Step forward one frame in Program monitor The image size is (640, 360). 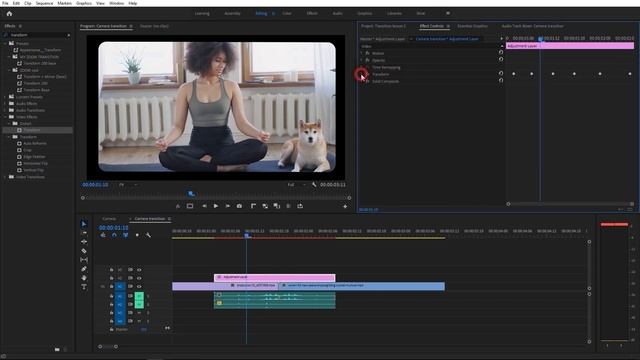(x=228, y=206)
